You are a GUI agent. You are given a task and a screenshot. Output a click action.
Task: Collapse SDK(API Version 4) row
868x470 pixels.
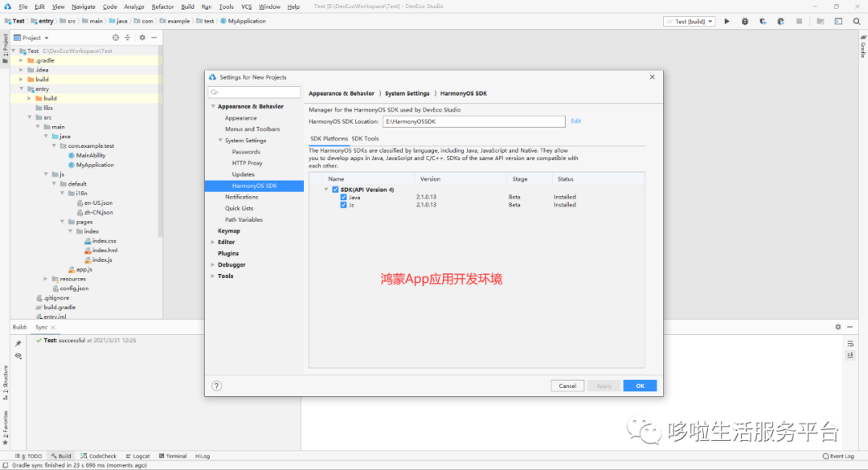coord(326,190)
